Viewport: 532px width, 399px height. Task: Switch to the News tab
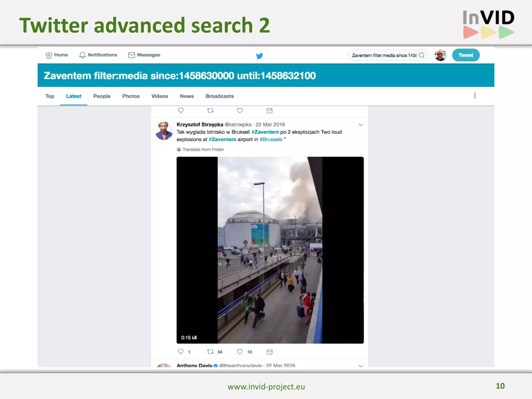click(187, 96)
